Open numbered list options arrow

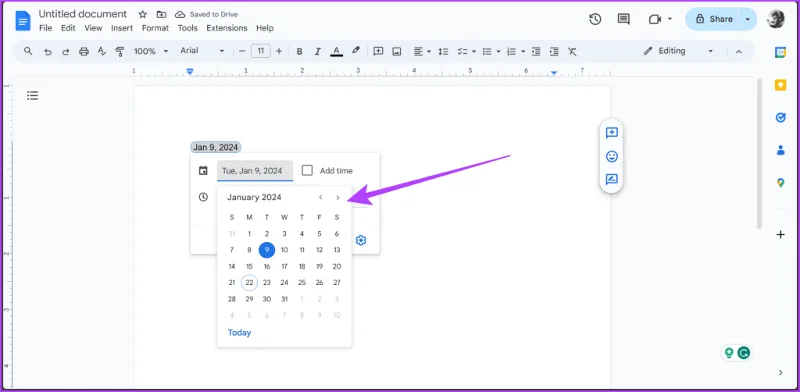[x=523, y=52]
